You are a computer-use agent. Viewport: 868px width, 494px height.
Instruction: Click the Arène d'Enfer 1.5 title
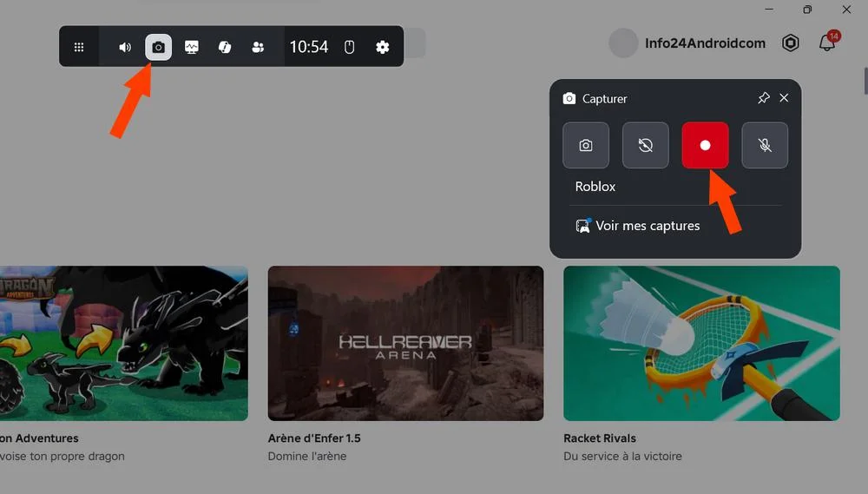[x=314, y=438]
